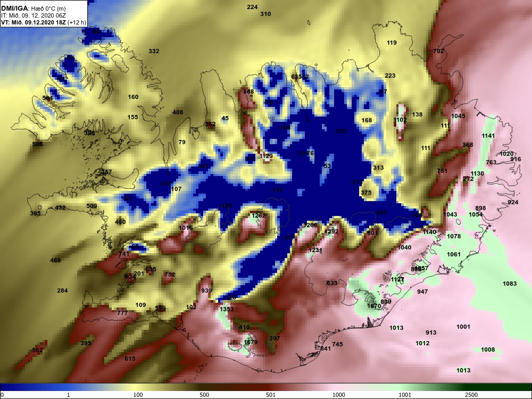Click the value 781 on the map
The image size is (532, 399).
[442, 171]
